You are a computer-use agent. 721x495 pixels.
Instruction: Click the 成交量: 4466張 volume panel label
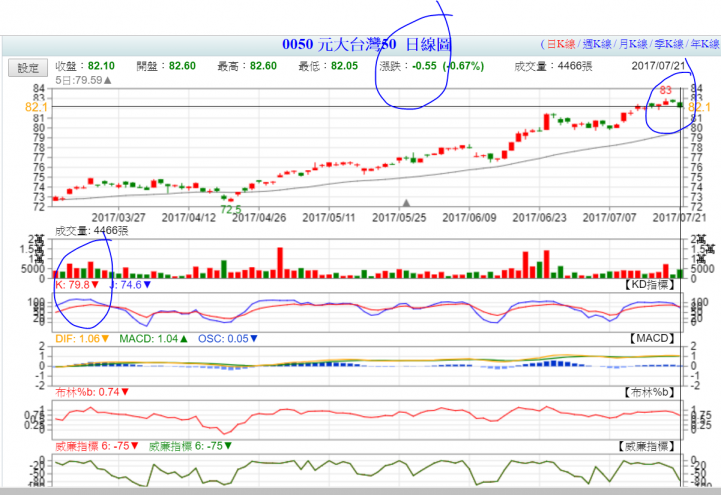pyautogui.click(x=92, y=231)
